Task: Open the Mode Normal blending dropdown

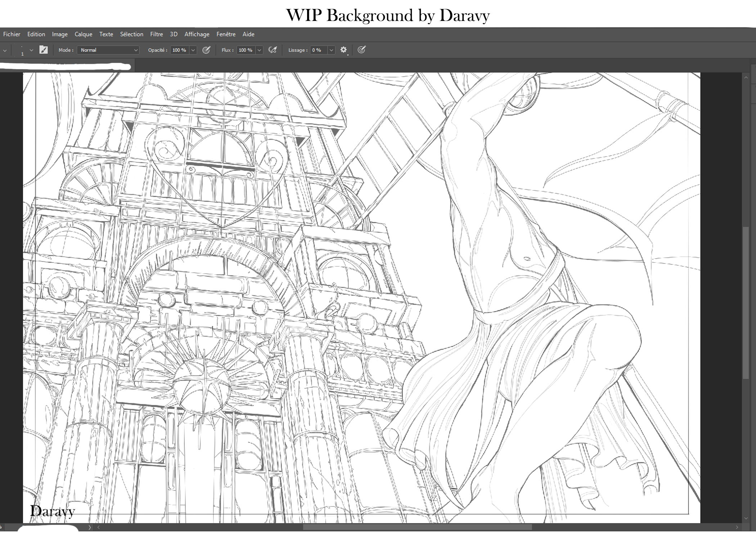Action: click(x=108, y=50)
